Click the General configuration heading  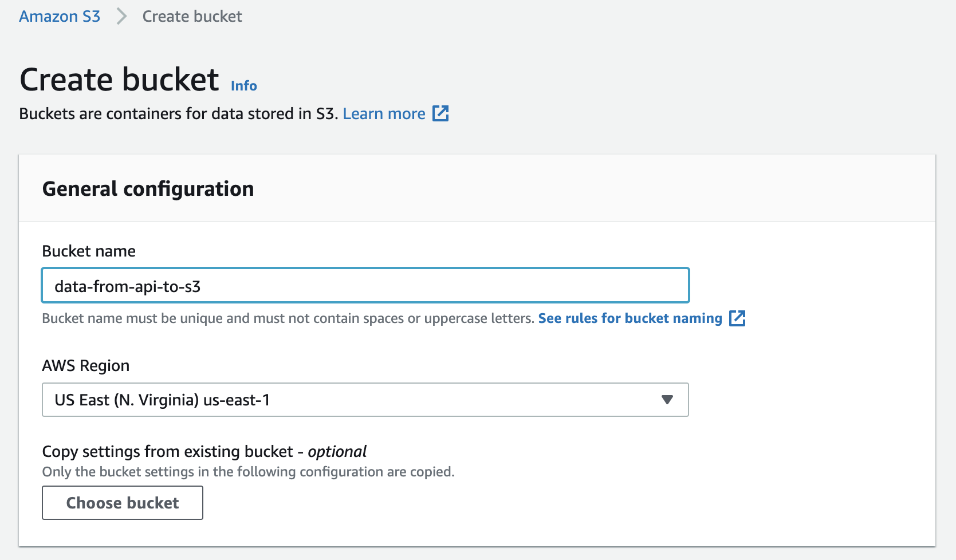(x=148, y=189)
